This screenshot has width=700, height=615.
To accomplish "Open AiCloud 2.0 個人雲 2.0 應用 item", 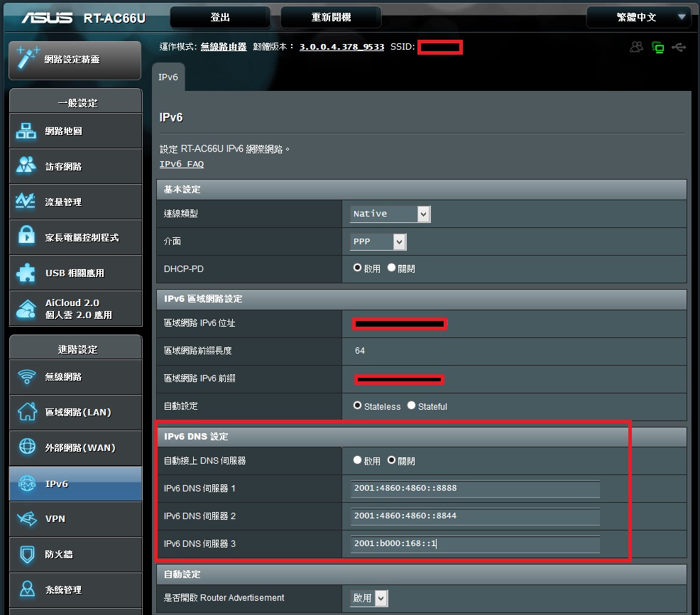I will (76, 309).
